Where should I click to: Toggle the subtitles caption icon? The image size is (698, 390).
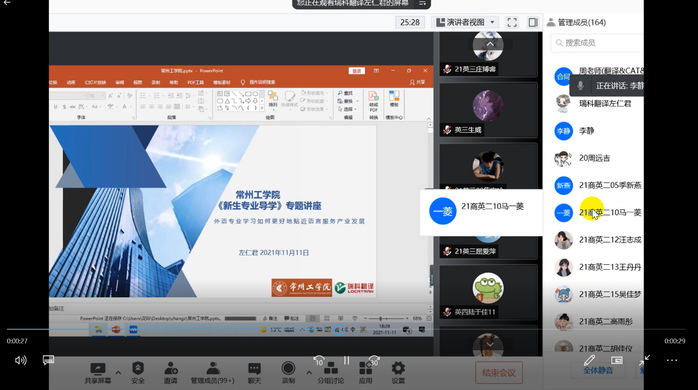point(48,360)
